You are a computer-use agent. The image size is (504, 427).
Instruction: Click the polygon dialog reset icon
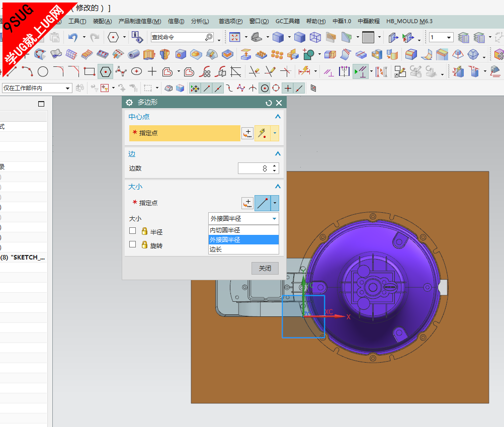click(x=269, y=103)
